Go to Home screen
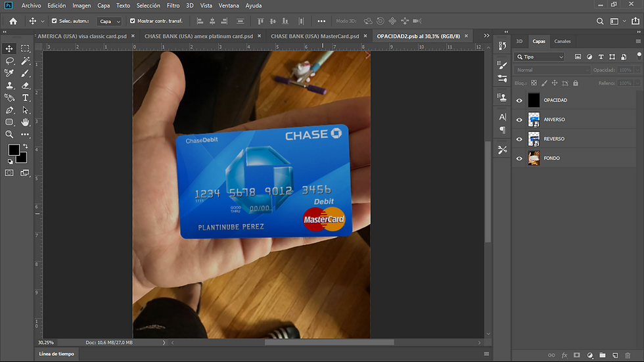 (13, 21)
